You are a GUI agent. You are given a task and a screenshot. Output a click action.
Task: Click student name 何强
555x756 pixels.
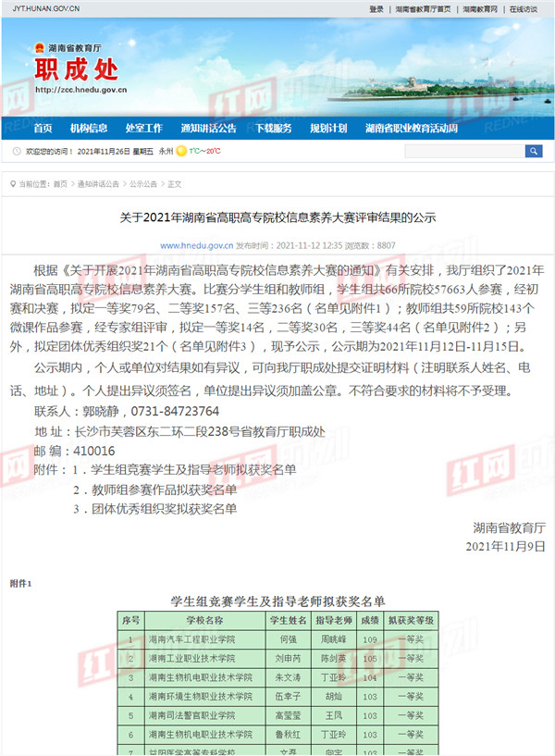coord(288,639)
